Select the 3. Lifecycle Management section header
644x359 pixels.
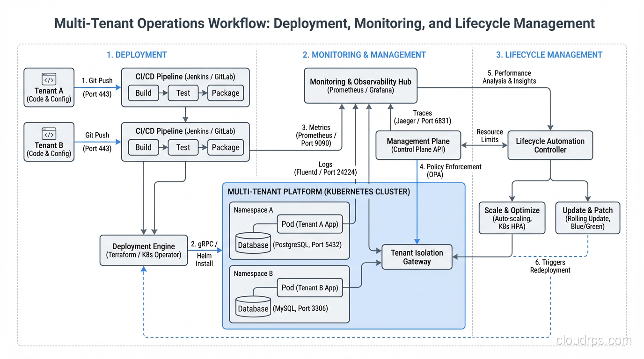[x=549, y=55]
